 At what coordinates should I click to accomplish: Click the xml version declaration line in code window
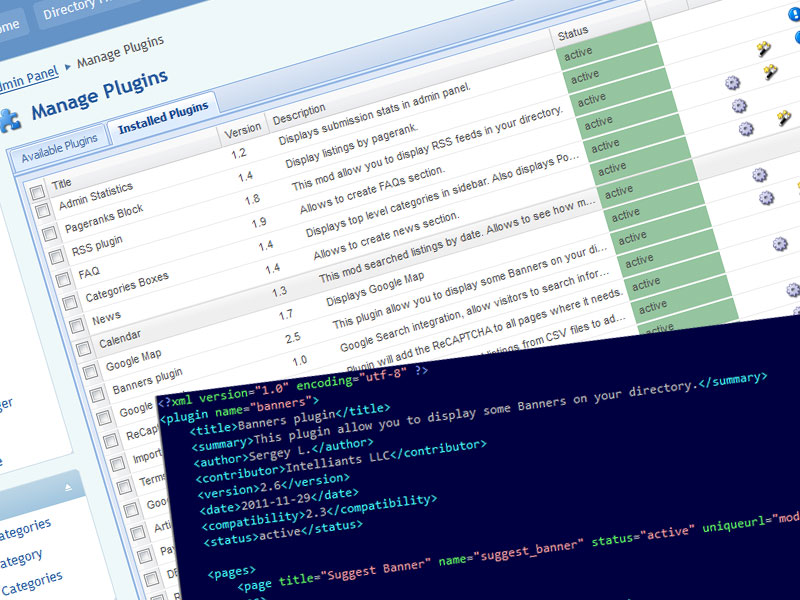[x=292, y=386]
